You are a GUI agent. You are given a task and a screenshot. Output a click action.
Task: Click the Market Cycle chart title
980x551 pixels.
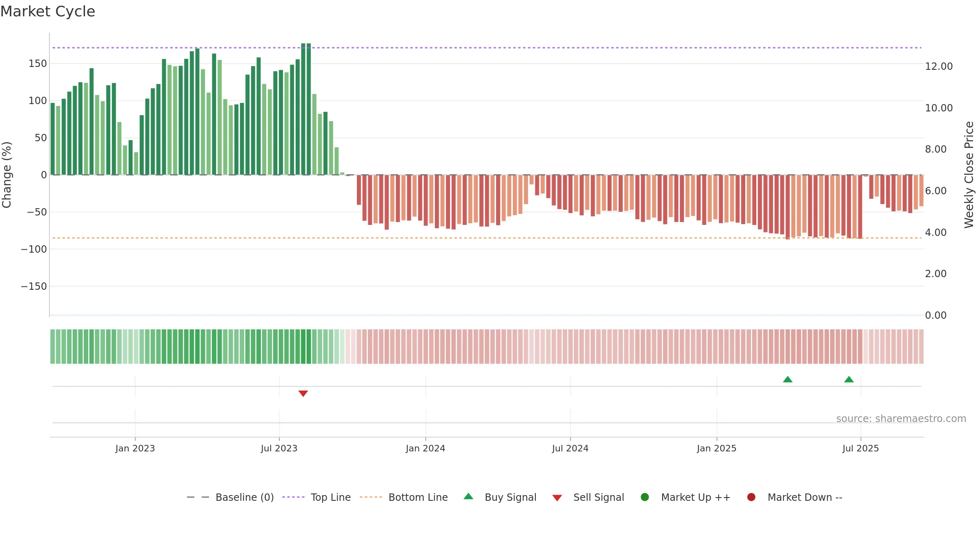pyautogui.click(x=48, y=11)
